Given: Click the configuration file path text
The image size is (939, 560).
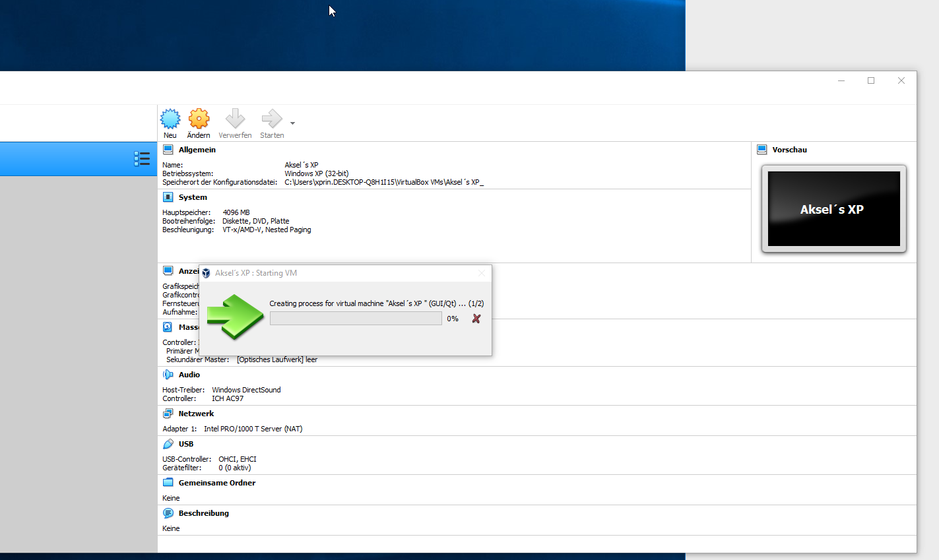Looking at the screenshot, I should tap(384, 182).
